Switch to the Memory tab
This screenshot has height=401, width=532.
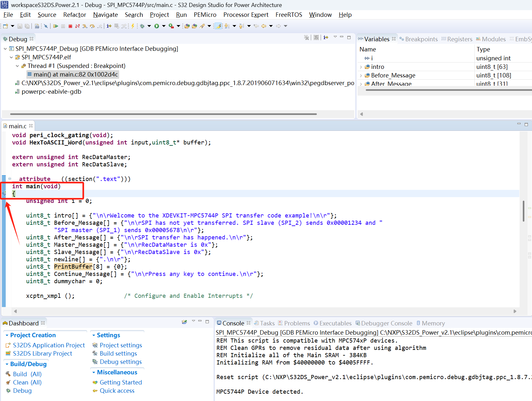[x=431, y=323]
